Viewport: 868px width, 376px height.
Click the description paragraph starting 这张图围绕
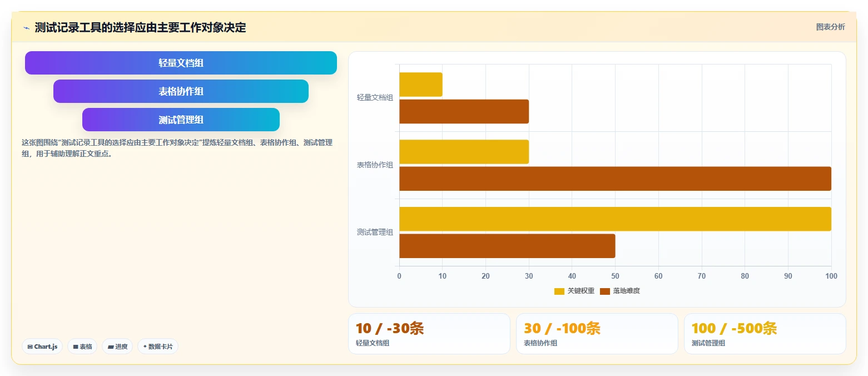177,148
